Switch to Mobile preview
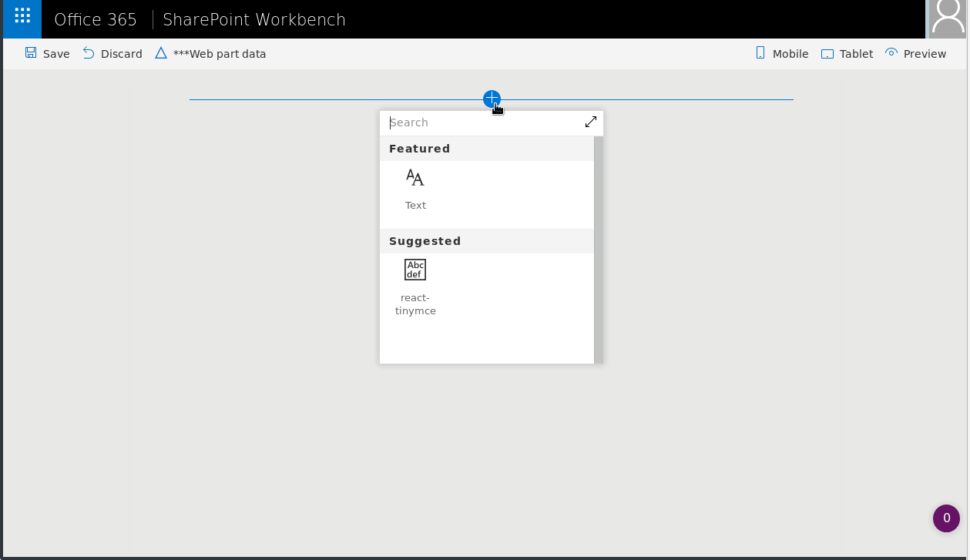970x560 pixels. [782, 54]
